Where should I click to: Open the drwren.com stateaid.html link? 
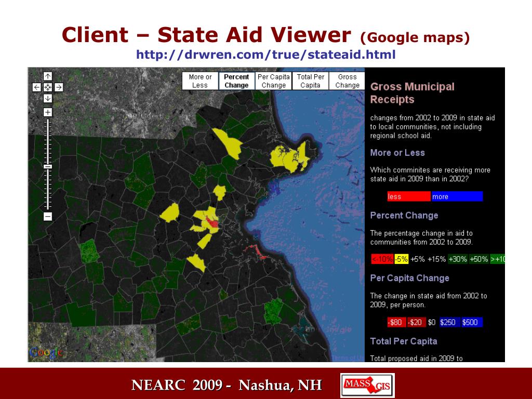pos(265,54)
